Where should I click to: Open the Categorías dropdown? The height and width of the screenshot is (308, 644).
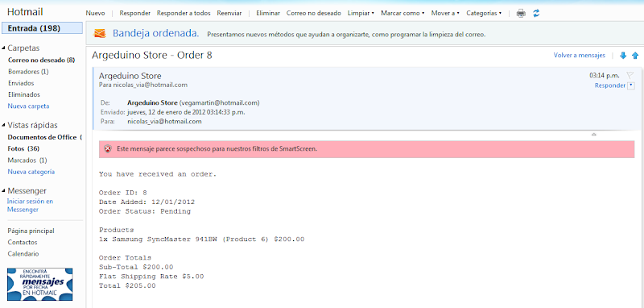[484, 13]
